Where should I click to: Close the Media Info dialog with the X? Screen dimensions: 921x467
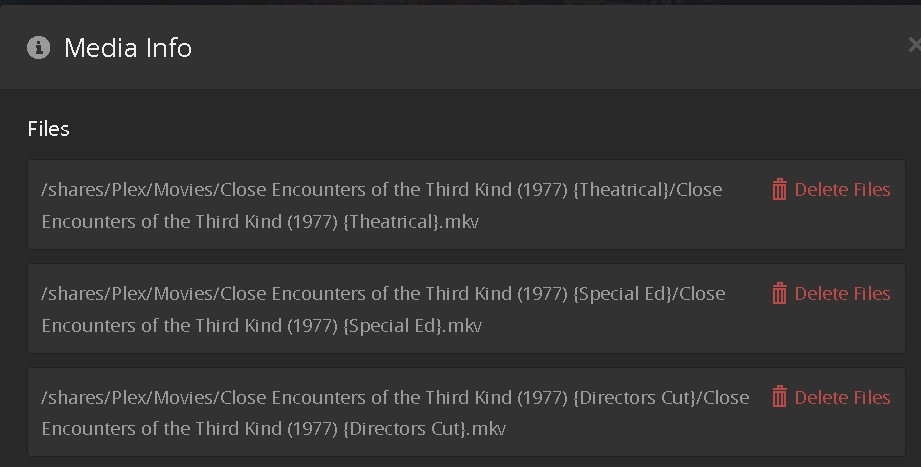click(914, 46)
